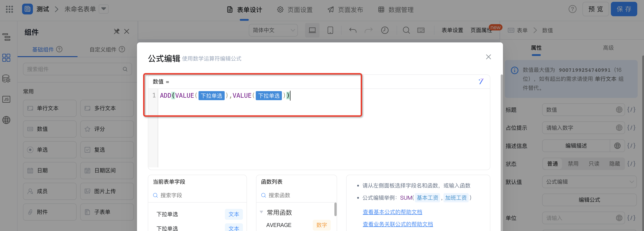Focus the 搜索字段 input
Screen dimensions: 644x231
[197, 195]
